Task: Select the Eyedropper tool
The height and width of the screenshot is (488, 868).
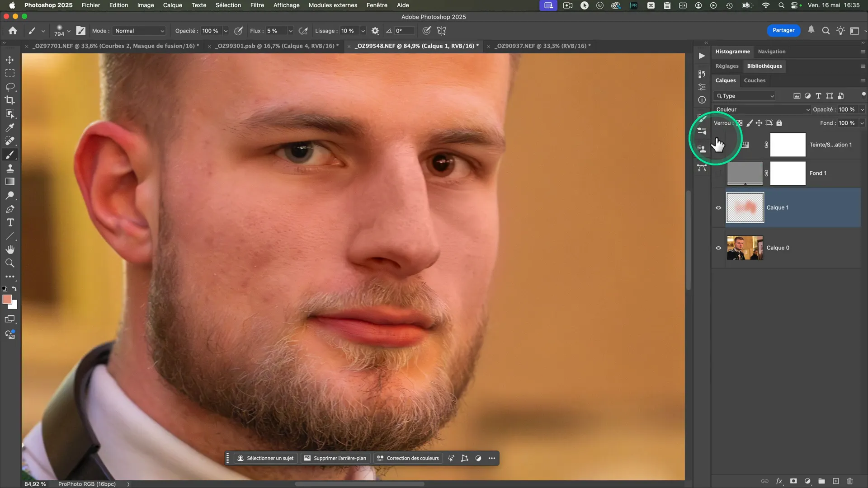Action: point(10,127)
